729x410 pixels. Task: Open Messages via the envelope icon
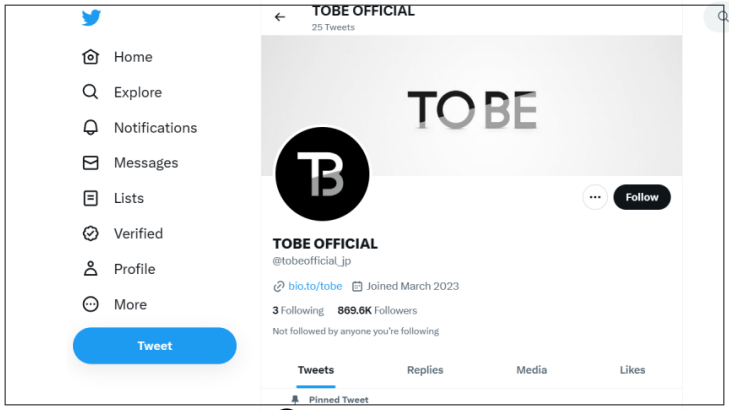point(91,163)
